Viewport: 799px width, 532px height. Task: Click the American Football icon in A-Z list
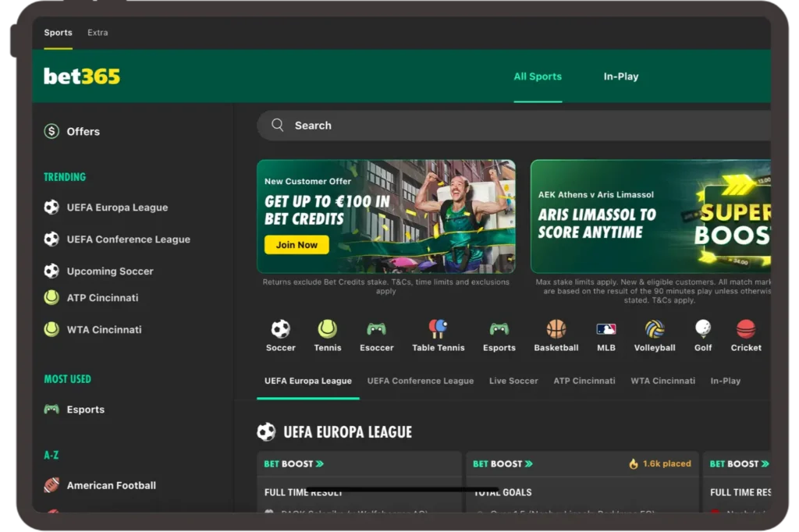point(51,485)
